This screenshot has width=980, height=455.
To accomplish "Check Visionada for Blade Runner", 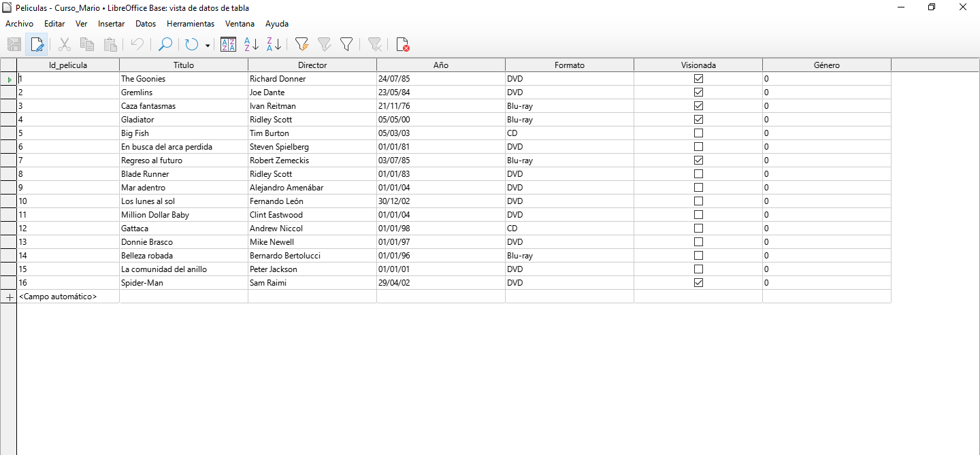I will [698, 174].
